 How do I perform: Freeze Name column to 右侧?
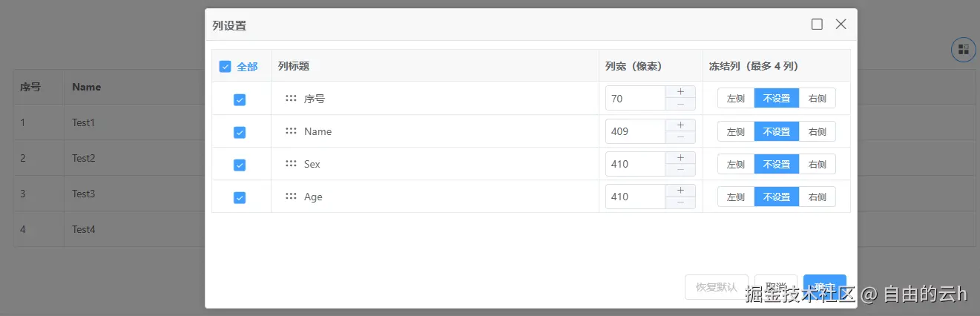817,131
